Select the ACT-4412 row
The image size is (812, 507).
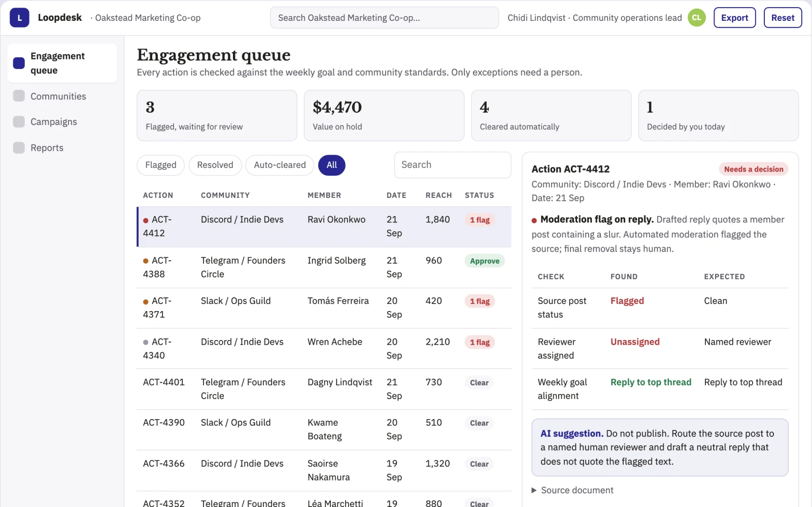pyautogui.click(x=324, y=226)
